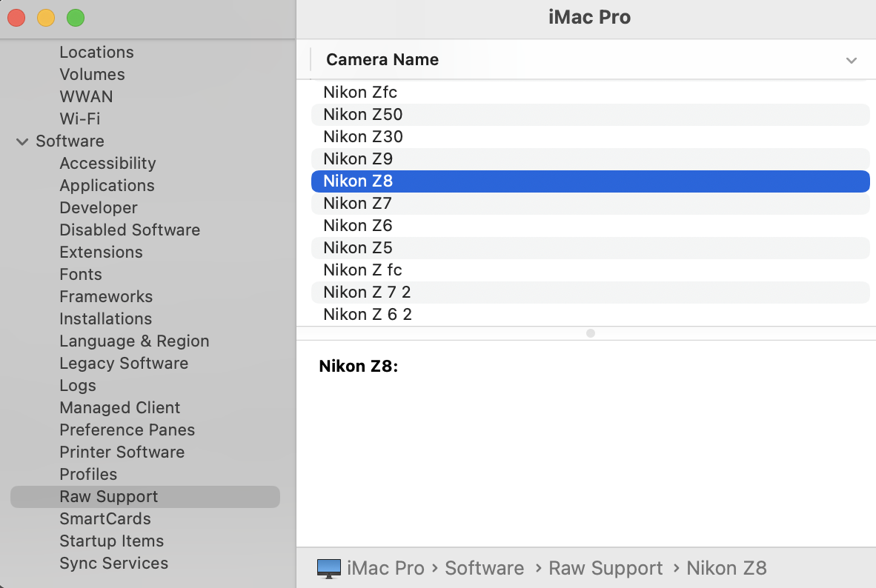Screen dimensions: 876x588
Task: Click the green zoom window button
Action: pyautogui.click(x=76, y=18)
